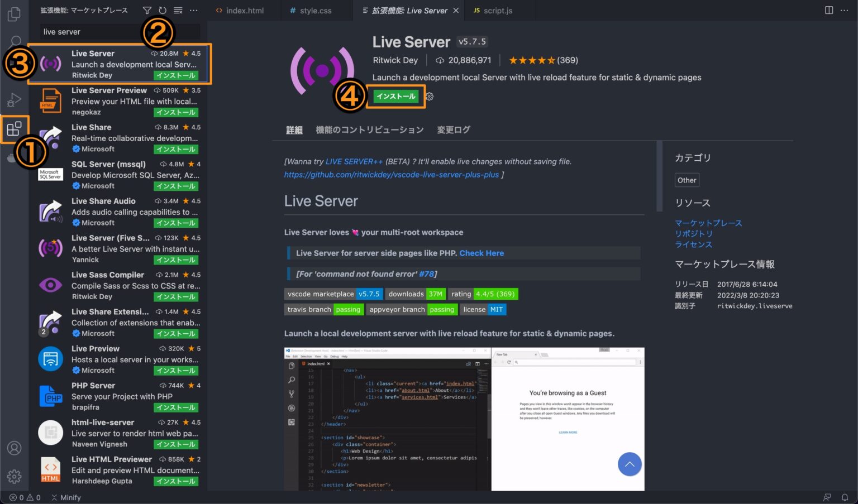The image size is (858, 504).
Task: Open the gear icon next to the install button
Action: click(429, 96)
